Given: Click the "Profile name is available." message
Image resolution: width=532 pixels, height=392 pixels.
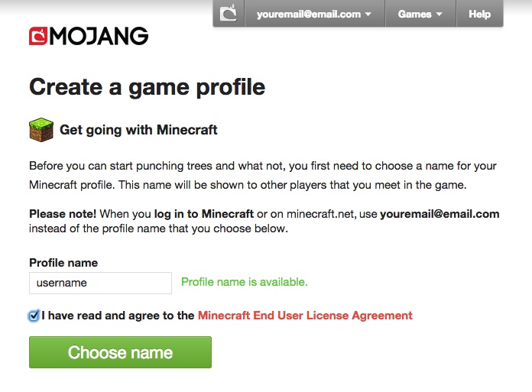Looking at the screenshot, I should 245,282.
